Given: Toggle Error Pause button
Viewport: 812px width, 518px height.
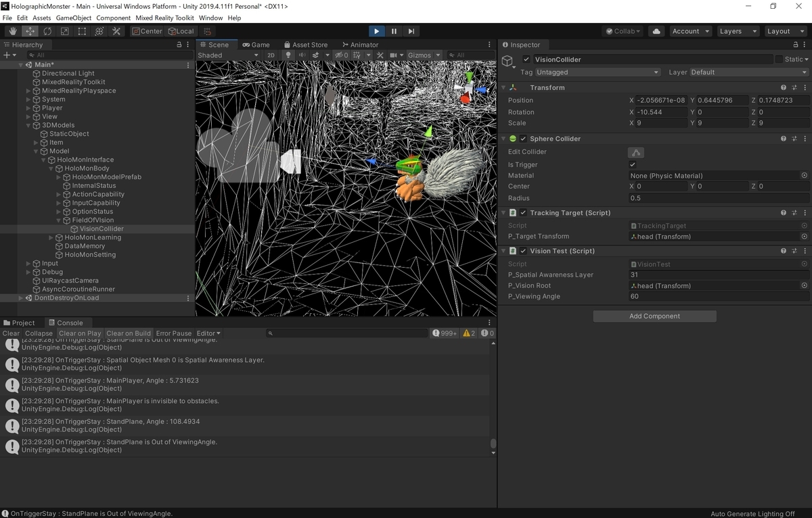Looking at the screenshot, I should 174,333.
